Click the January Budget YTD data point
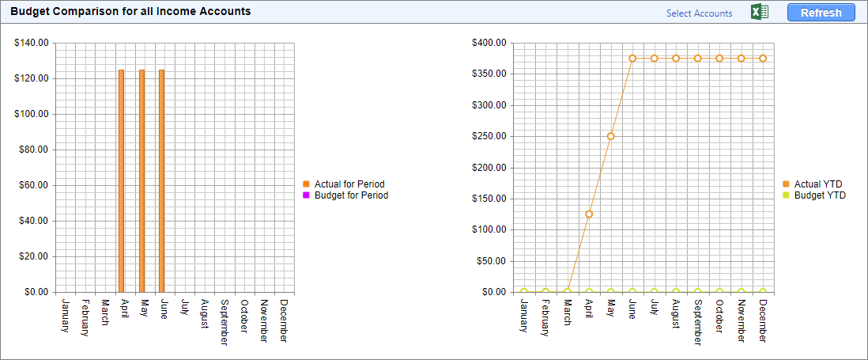Viewport: 868px width, 360px height. click(523, 292)
